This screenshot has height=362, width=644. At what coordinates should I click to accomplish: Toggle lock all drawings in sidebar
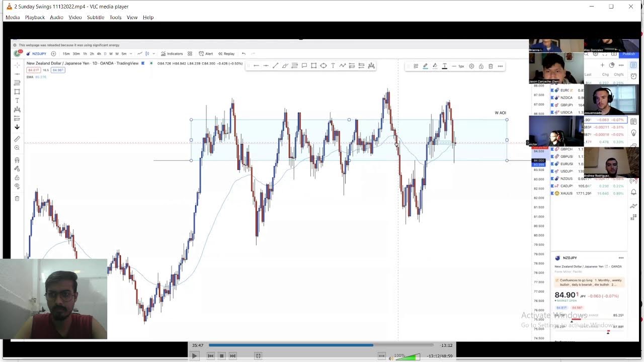pos(17,177)
